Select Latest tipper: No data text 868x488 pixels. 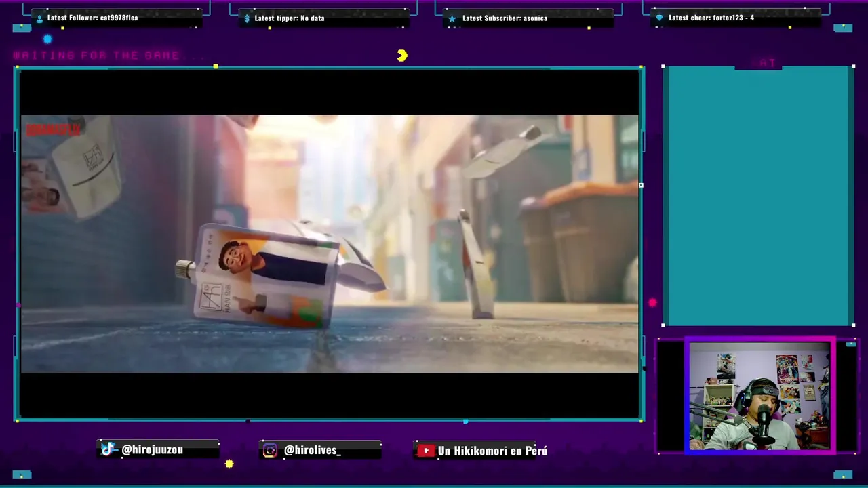pos(290,18)
